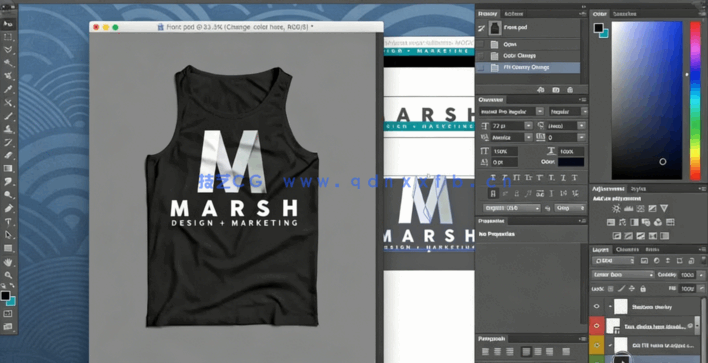The image size is (708, 363).
Task: Open the font style dropdown
Action: point(584,111)
